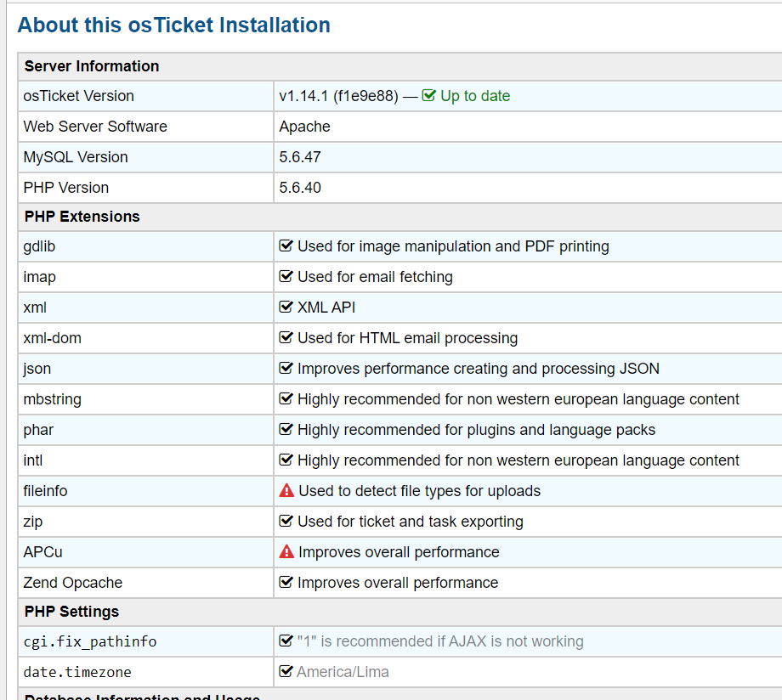Select the 'APCu' extension name
The width and height of the screenshot is (782, 700).
(x=42, y=552)
